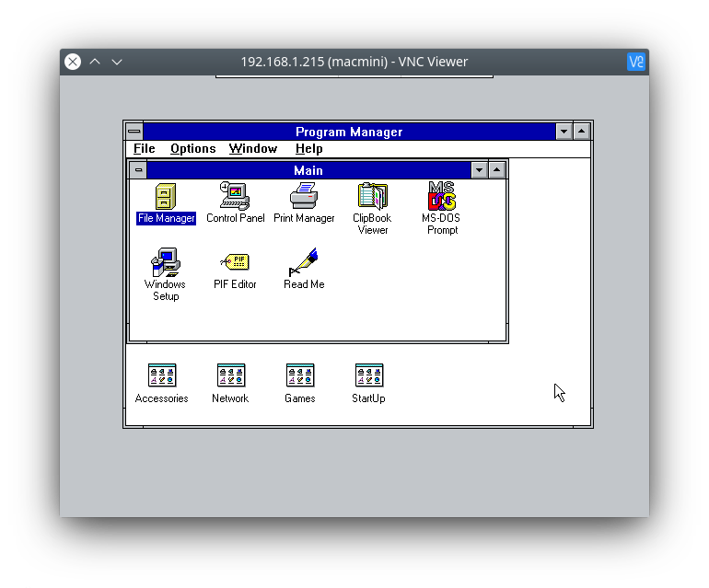Screen dimensions: 709x588
Task: Select the PIF Editor icon
Action: [235, 263]
